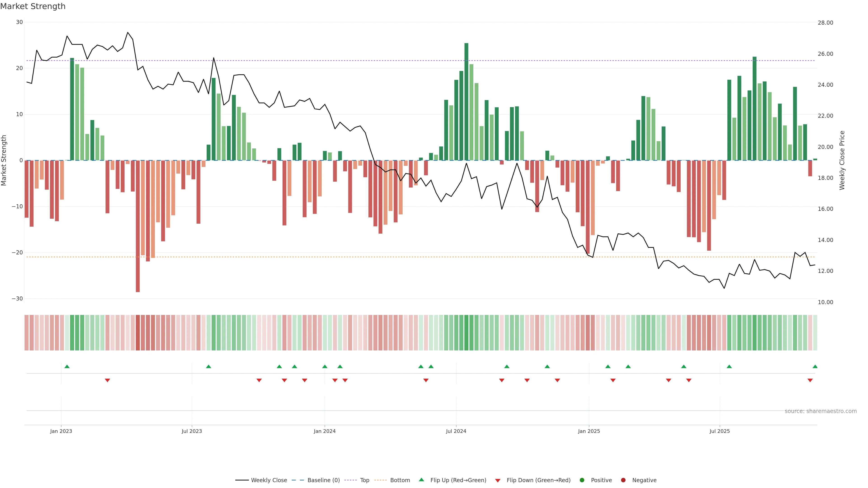
Task: Click the first red flip-down marker after Jan 2023
Action: coord(108,380)
